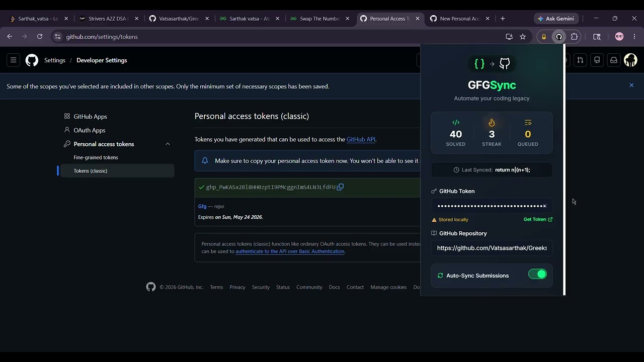Select Fine-grained tokens in sidebar
Screen dimensions: 644x362
(x=96, y=157)
